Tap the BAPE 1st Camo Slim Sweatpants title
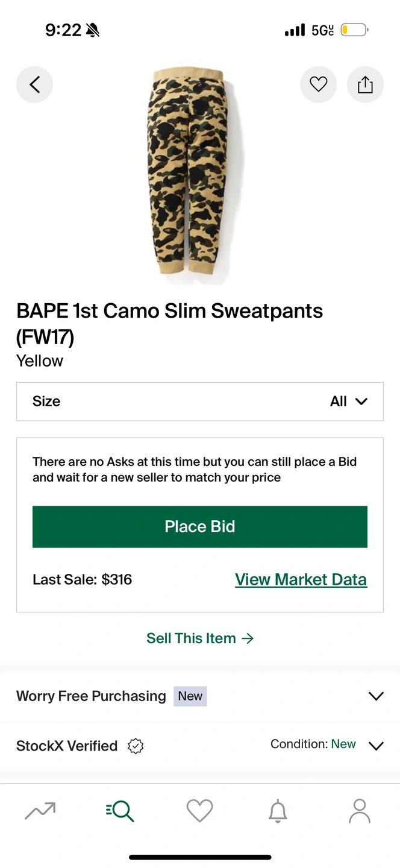The height and width of the screenshot is (868, 400). click(x=170, y=324)
